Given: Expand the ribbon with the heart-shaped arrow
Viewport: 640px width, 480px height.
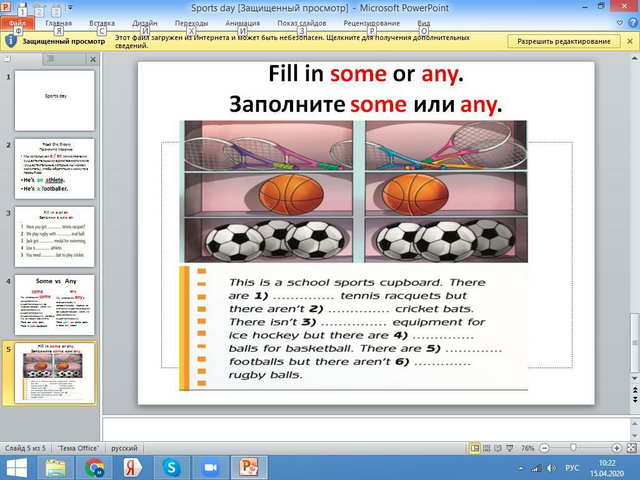Looking at the screenshot, I should 619,23.
